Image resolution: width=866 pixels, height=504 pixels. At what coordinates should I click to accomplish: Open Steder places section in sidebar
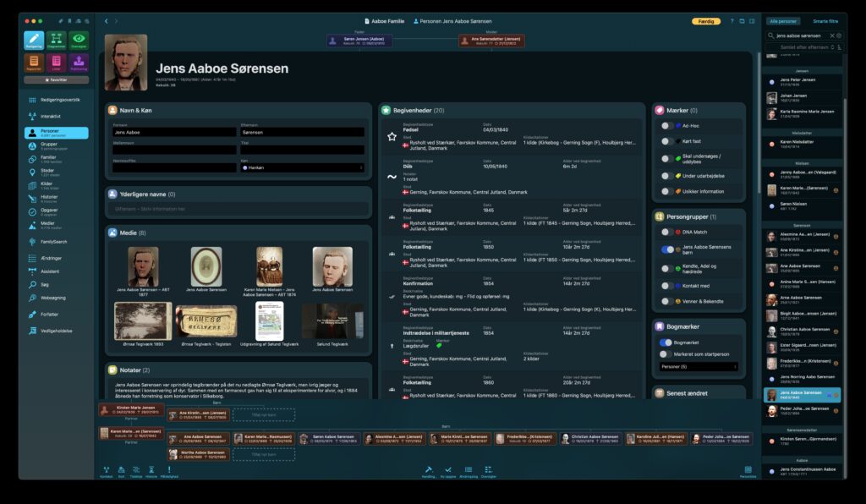pyautogui.click(x=50, y=172)
